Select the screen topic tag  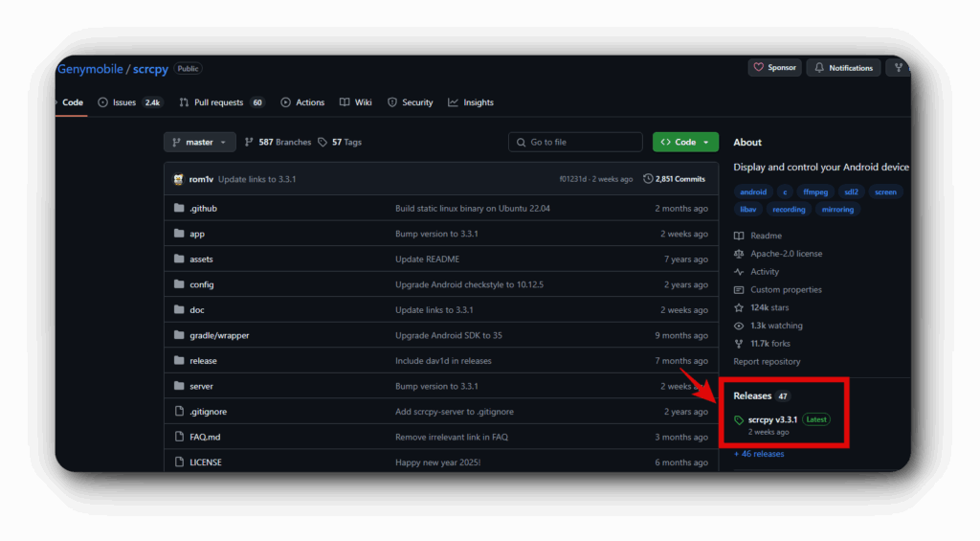885,192
